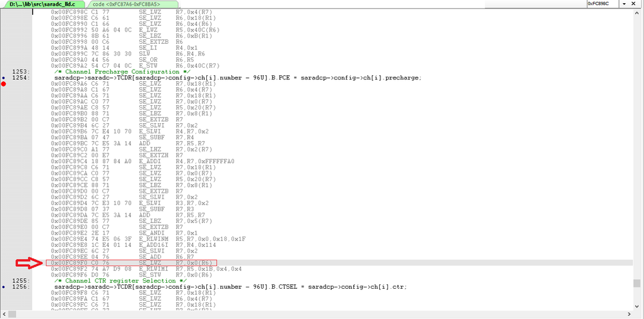Select the SE_LI instruction at 0x00FC899A
644x319 pixels.
pos(126,48)
